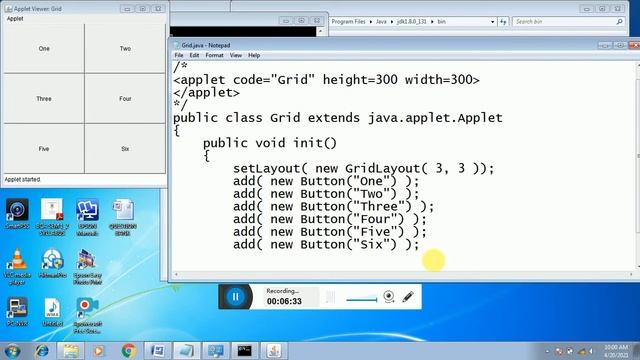
Task: Open the screen recorder desktop shortcut
Action: coord(87,315)
